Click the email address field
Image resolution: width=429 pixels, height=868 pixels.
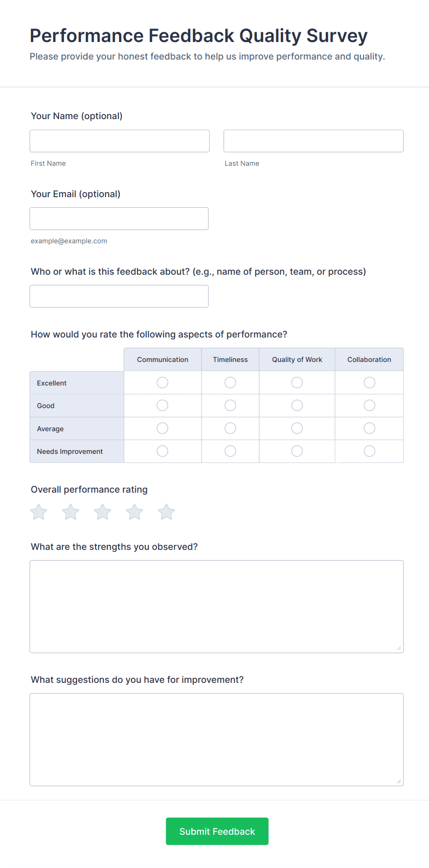(x=119, y=218)
